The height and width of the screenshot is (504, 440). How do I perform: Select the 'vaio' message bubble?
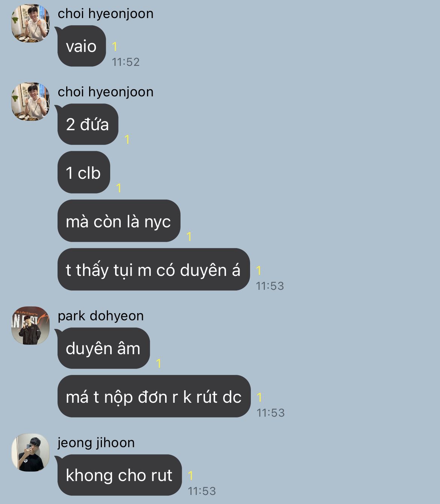82,46
